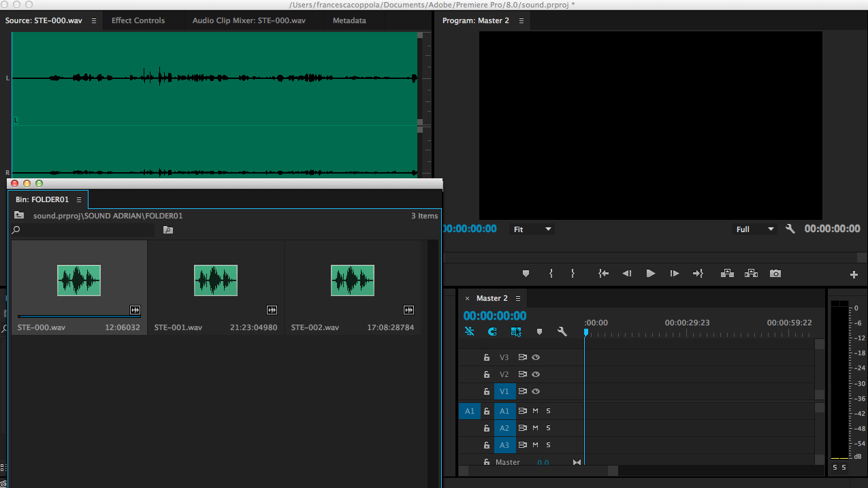Go to Out point in Program monitor

(x=698, y=274)
